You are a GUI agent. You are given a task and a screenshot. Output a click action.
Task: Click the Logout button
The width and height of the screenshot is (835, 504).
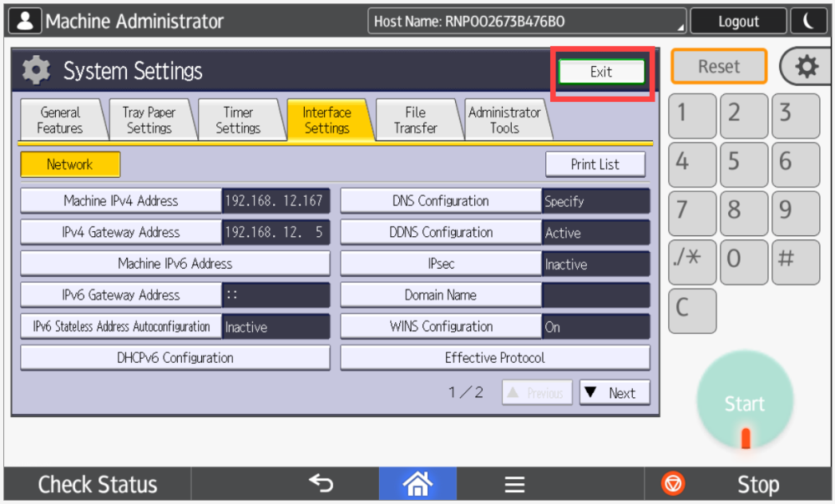738,22
